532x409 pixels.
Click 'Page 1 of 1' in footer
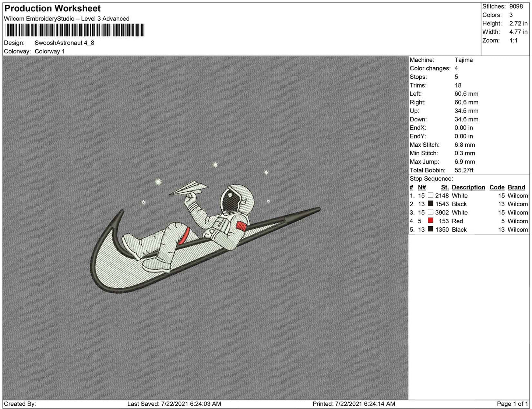(512, 404)
